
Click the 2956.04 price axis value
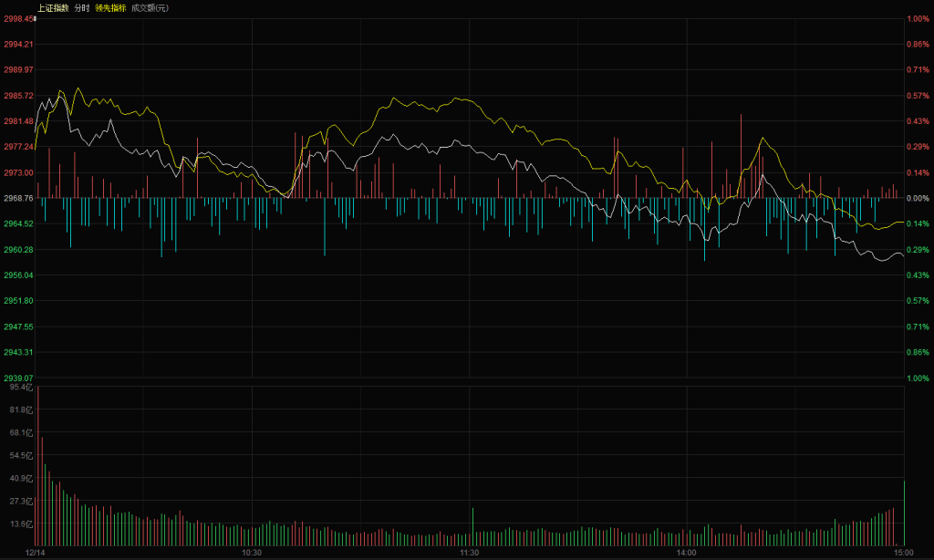coord(18,275)
